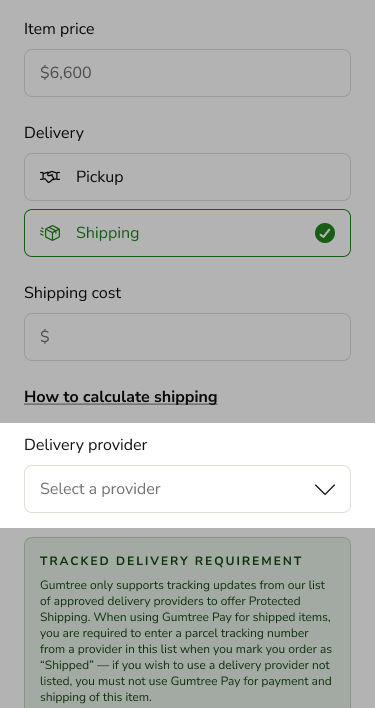This screenshot has height=708, width=375.
Task: Click the Delivery provider label
Action: point(86,445)
